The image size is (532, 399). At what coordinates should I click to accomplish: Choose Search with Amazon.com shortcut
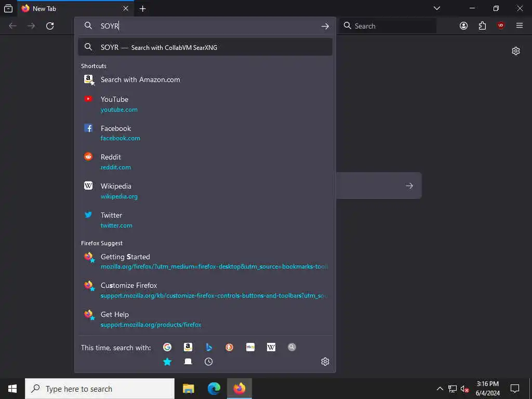click(x=205, y=79)
